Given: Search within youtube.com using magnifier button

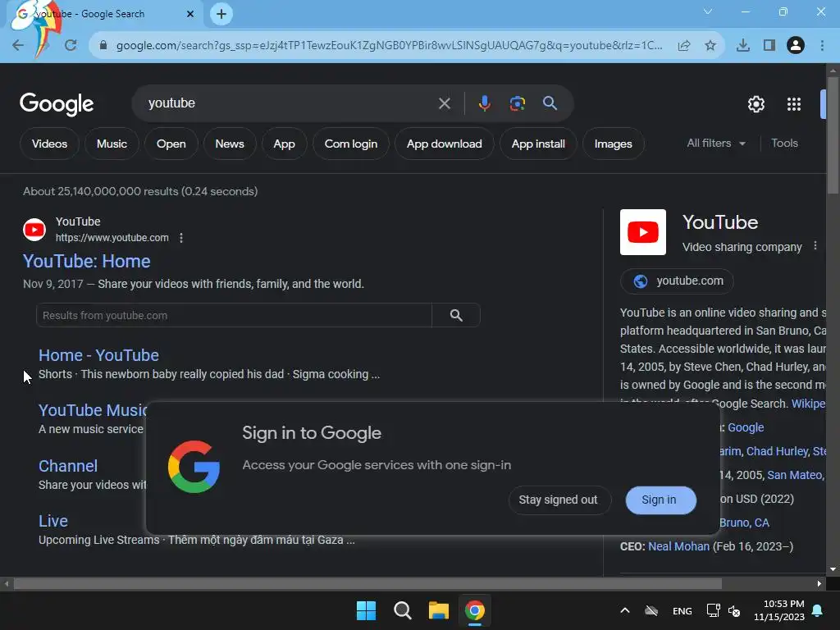Looking at the screenshot, I should click(x=456, y=316).
